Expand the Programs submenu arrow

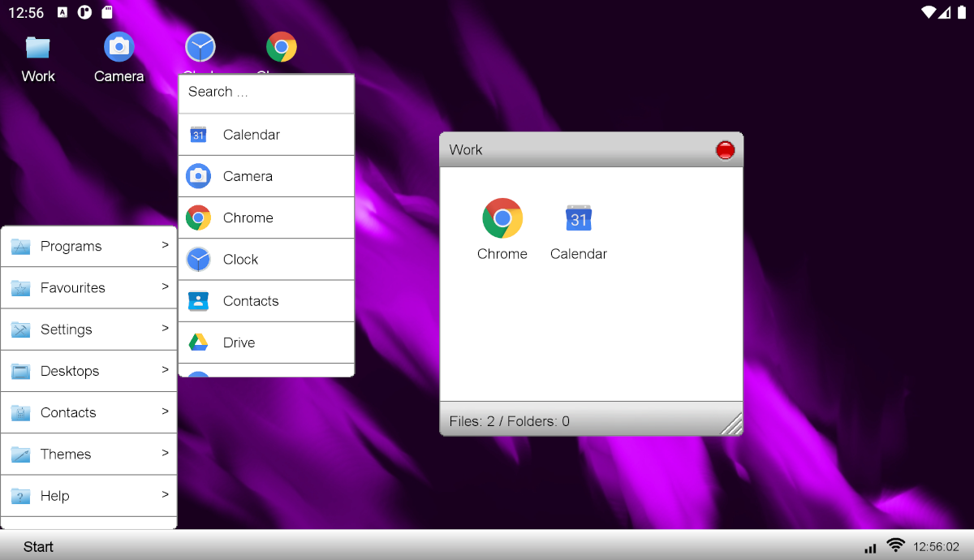pos(166,244)
